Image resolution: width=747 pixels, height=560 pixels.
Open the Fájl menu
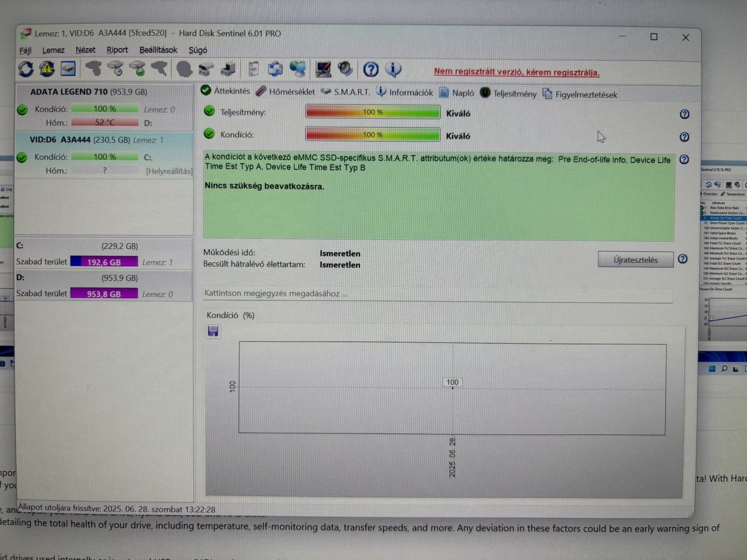(x=25, y=50)
